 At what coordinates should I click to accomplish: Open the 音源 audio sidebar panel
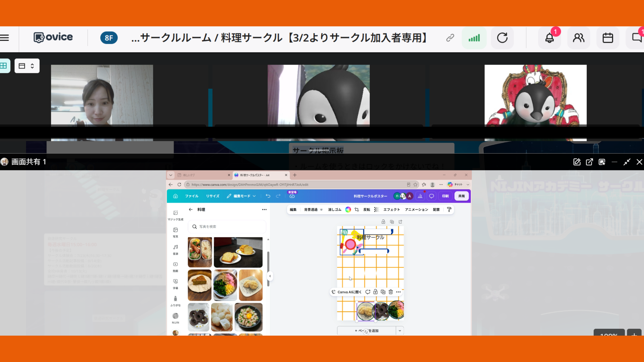click(x=175, y=250)
